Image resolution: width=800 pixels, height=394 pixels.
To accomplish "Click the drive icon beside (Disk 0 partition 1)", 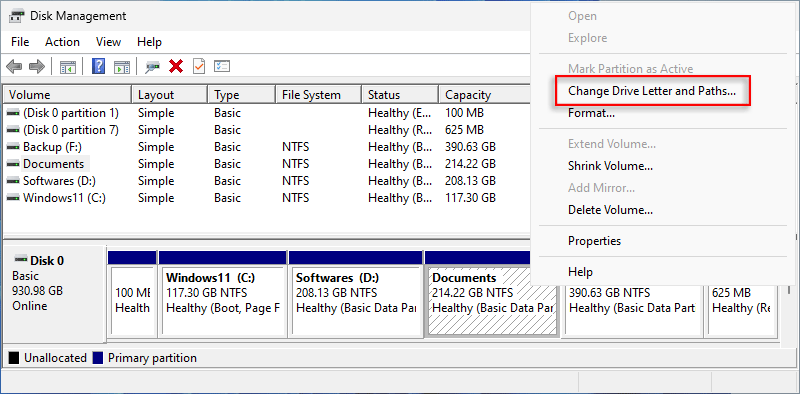I will point(14,113).
